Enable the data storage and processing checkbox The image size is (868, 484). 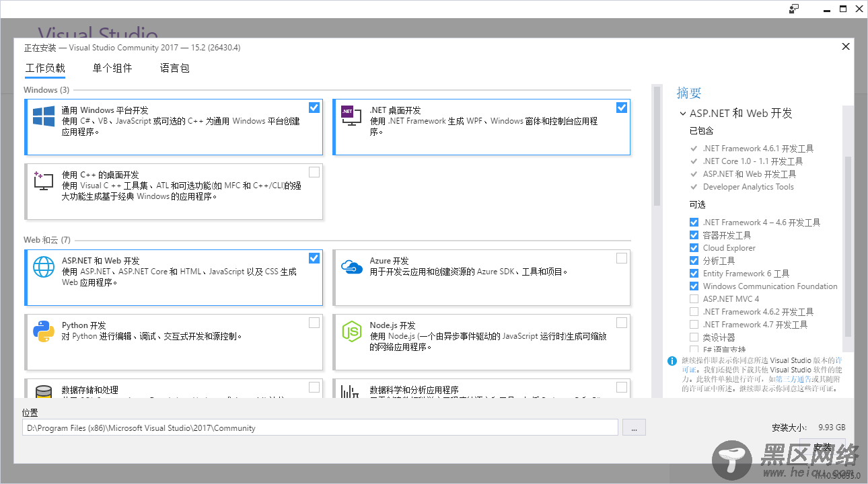314,387
